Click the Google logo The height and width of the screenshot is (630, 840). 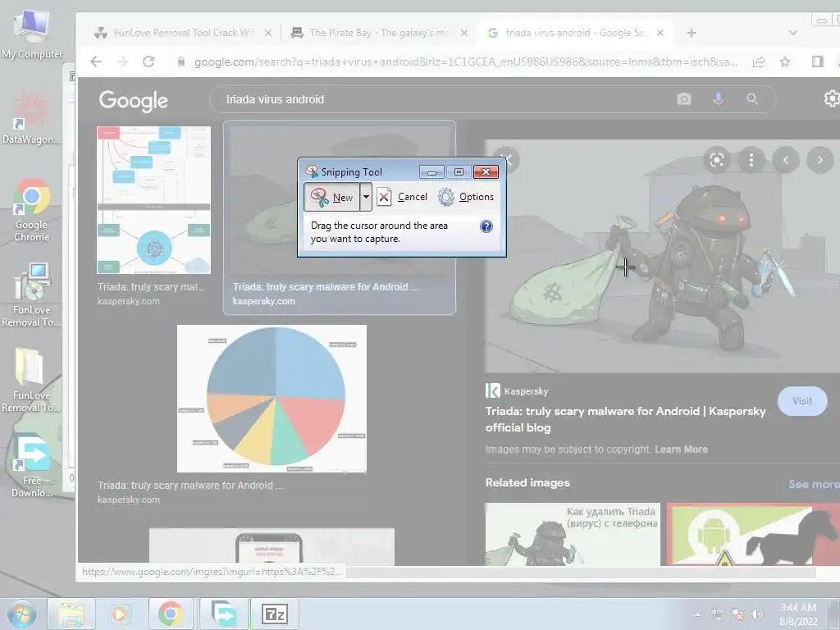(x=134, y=100)
